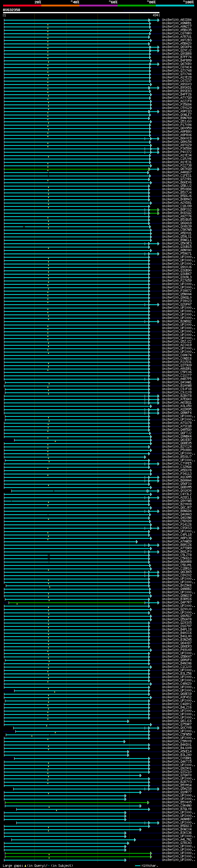Select hit label UniRef100_A7E6K0
Viewport: 197px width, 868px height.
(x=177, y=399)
